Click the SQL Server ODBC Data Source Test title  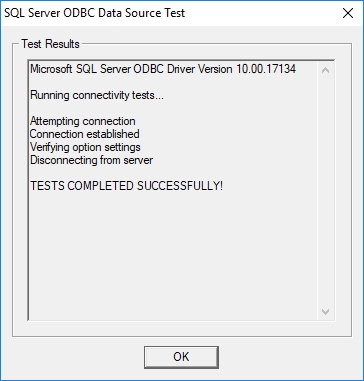click(94, 13)
